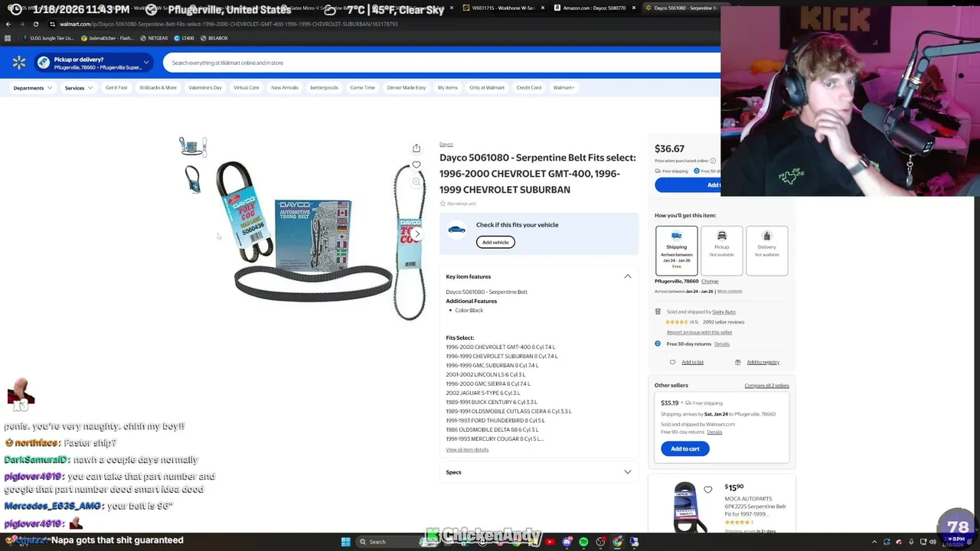
Task: Open Details for Free 30-day returns
Action: click(722, 344)
